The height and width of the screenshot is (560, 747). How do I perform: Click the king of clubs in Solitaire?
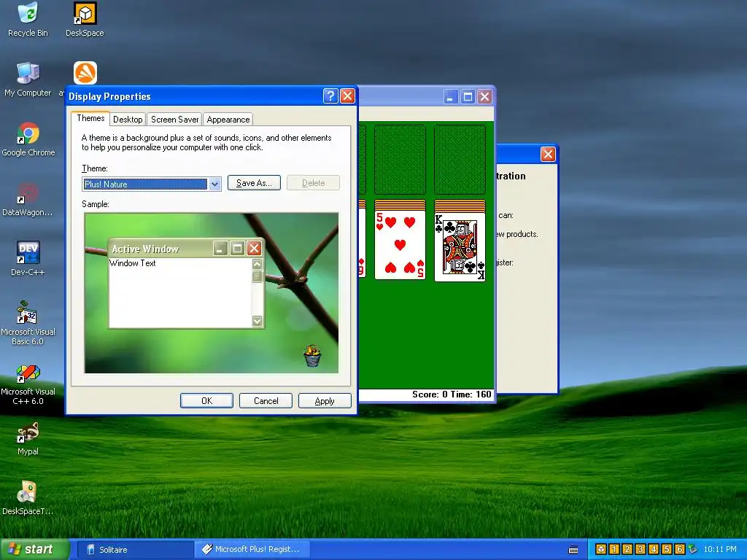pyautogui.click(x=460, y=246)
